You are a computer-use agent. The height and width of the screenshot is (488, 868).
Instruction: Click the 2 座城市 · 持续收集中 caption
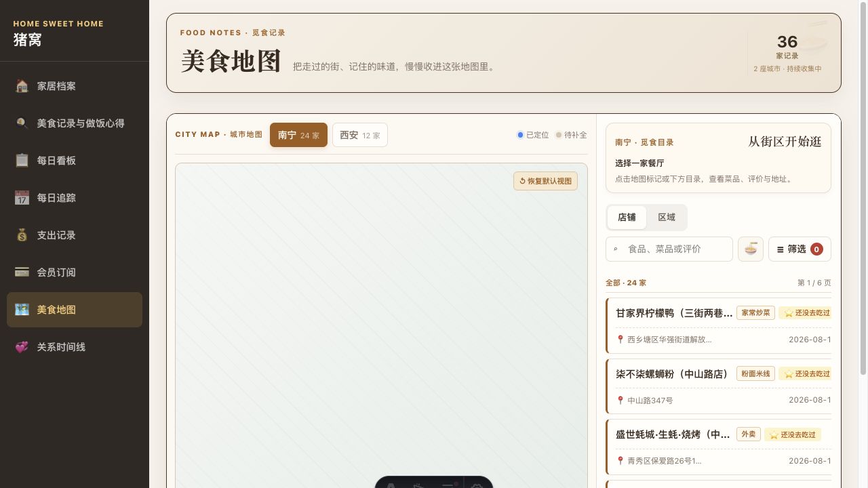coord(787,69)
